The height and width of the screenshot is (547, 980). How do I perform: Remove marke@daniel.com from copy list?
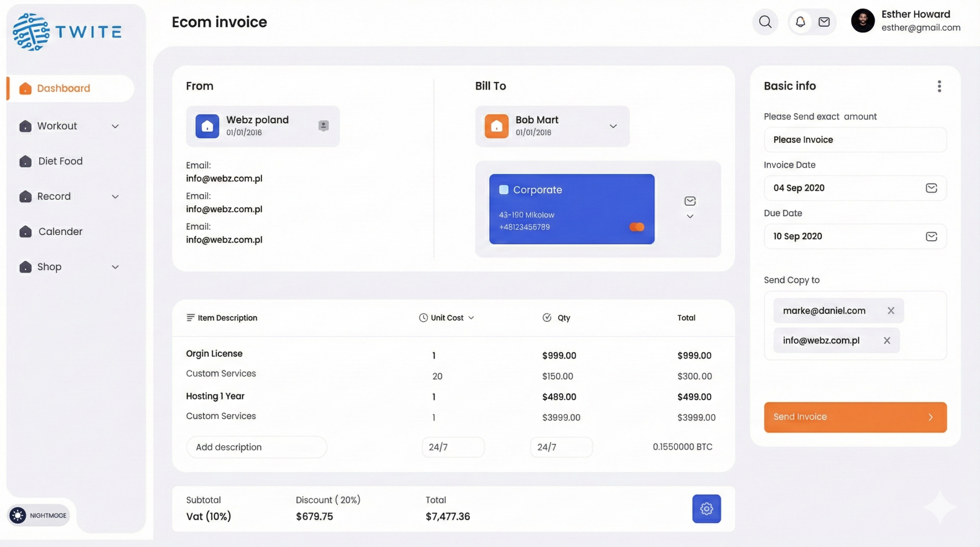pos(891,310)
